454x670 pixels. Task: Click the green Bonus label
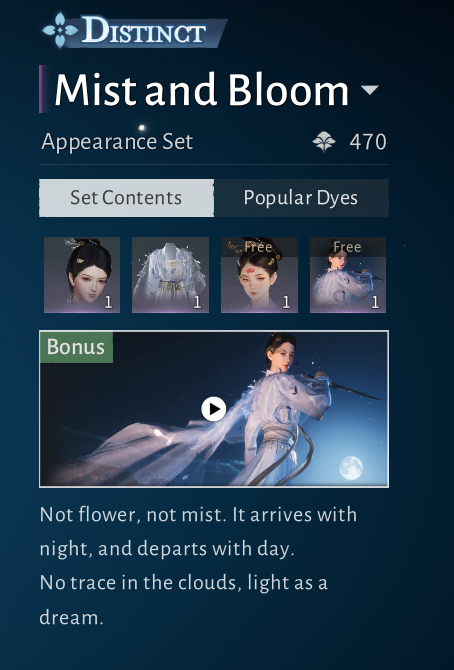(76, 347)
